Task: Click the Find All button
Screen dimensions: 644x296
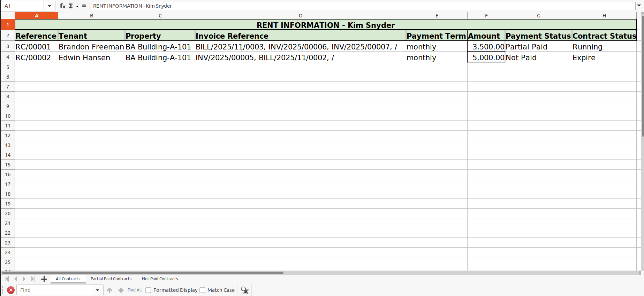Action: coord(135,290)
